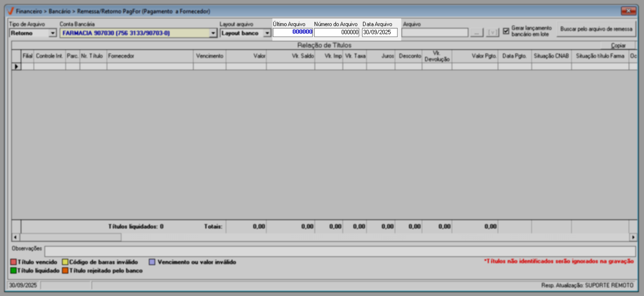The image size is (644, 296).
Task: Click the Data Arquivo date field
Action: [x=379, y=33]
